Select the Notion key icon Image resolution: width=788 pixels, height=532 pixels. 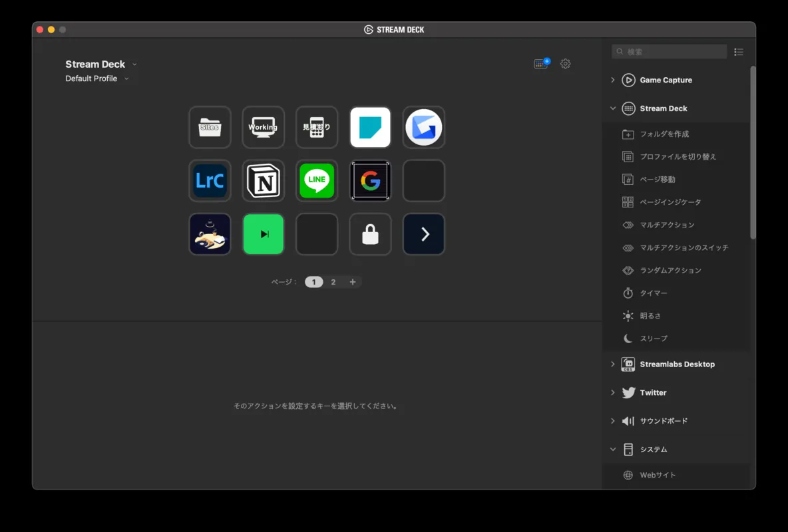pyautogui.click(x=264, y=180)
